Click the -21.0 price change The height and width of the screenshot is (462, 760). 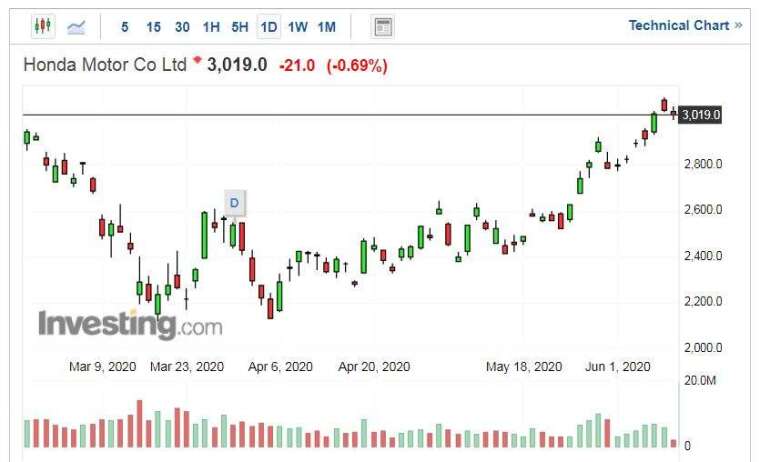pyautogui.click(x=297, y=65)
